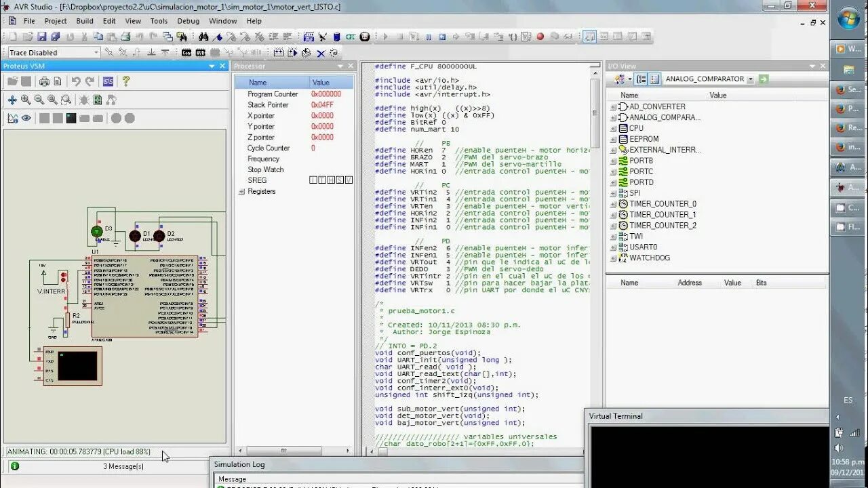The width and height of the screenshot is (868, 488).
Task: Click the printer icon in Proteus VSM toolbar
Action: tap(44, 81)
